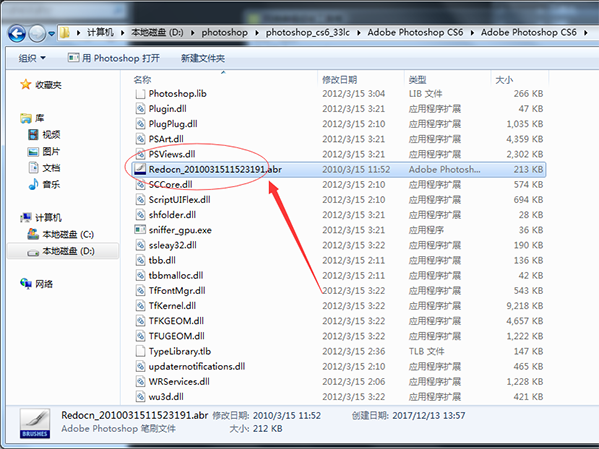This screenshot has width=599, height=449.
Task: Click 新建文件夹 button
Action: point(202,58)
